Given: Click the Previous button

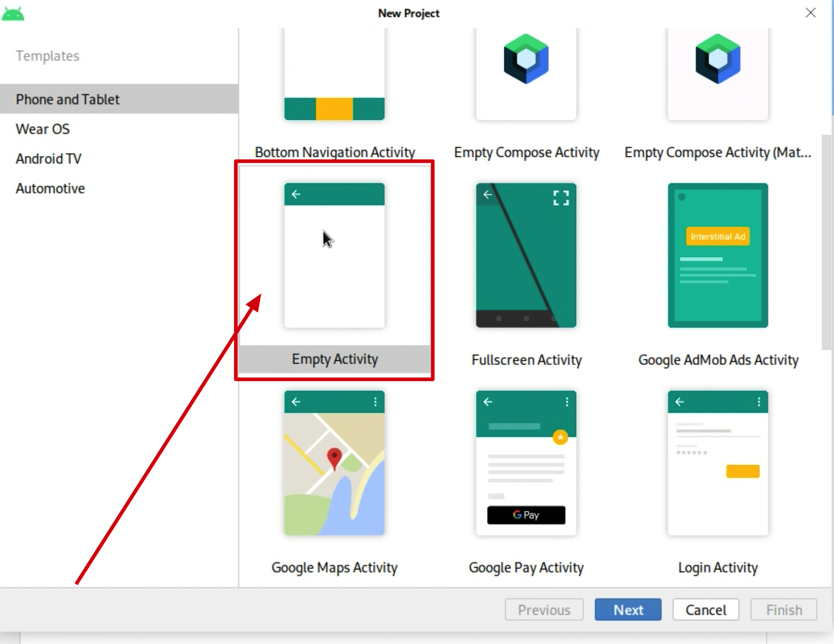Looking at the screenshot, I should click(544, 610).
